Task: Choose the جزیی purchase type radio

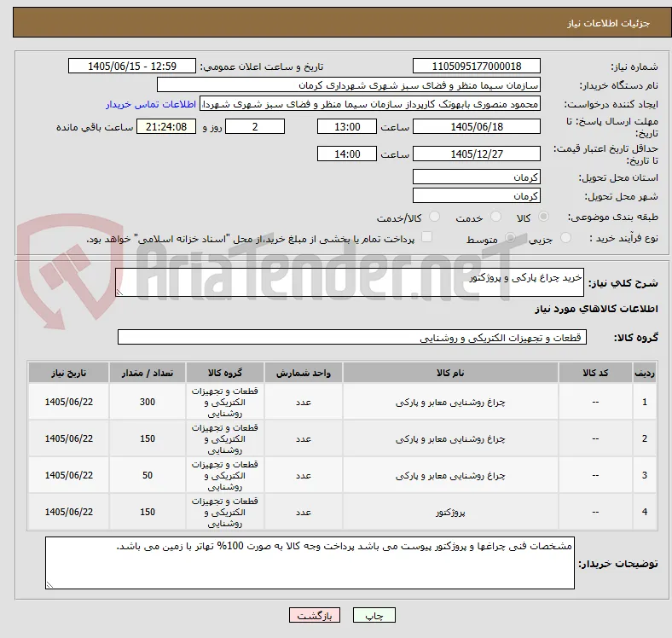Action: tap(565, 237)
